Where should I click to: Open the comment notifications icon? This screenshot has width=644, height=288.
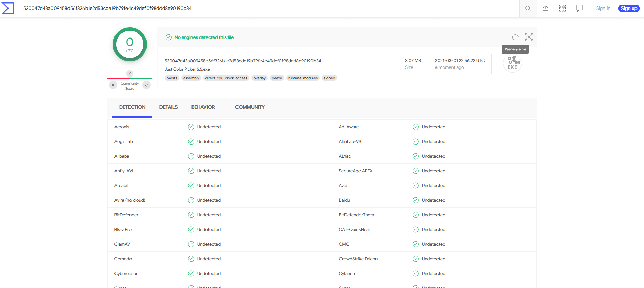[580, 8]
